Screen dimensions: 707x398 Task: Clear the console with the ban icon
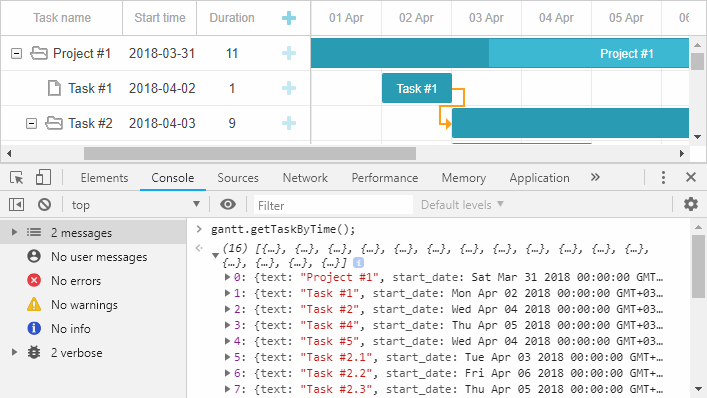pos(44,205)
